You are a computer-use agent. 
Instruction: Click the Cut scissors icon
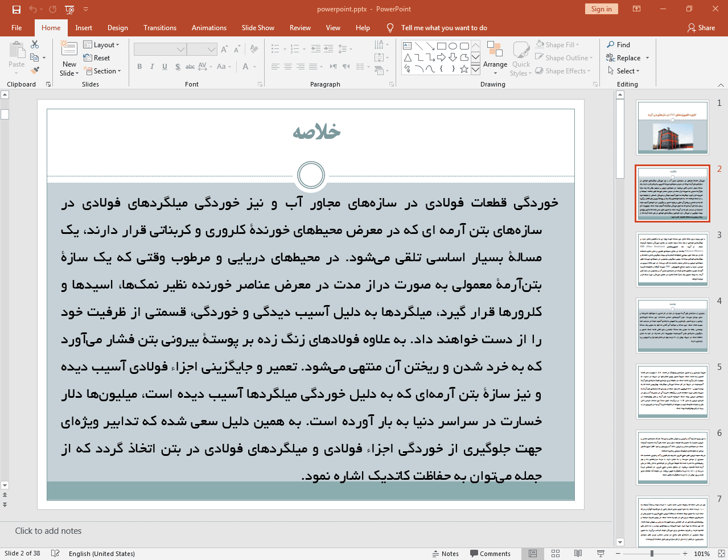coord(35,44)
